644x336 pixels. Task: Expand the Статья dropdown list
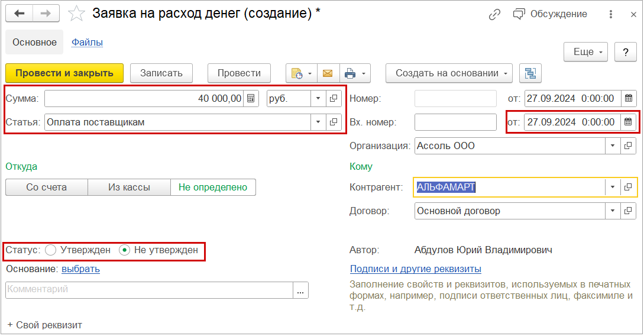tap(318, 122)
